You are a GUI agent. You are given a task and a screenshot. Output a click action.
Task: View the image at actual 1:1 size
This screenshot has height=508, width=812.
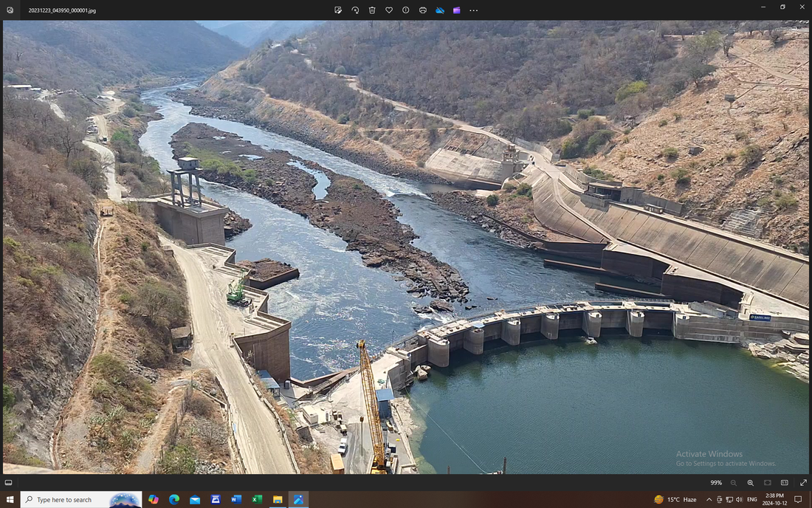click(785, 483)
